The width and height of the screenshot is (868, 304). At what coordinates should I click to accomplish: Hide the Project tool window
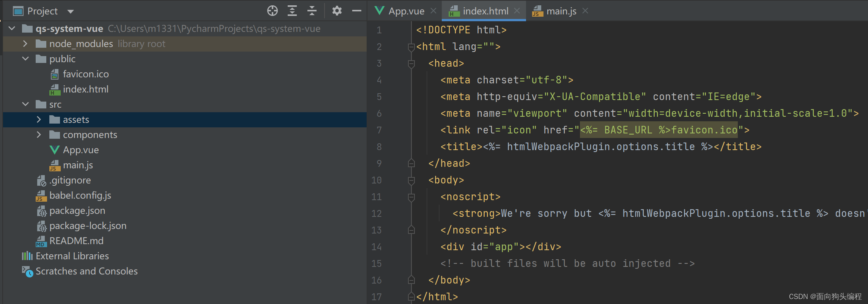tap(356, 11)
